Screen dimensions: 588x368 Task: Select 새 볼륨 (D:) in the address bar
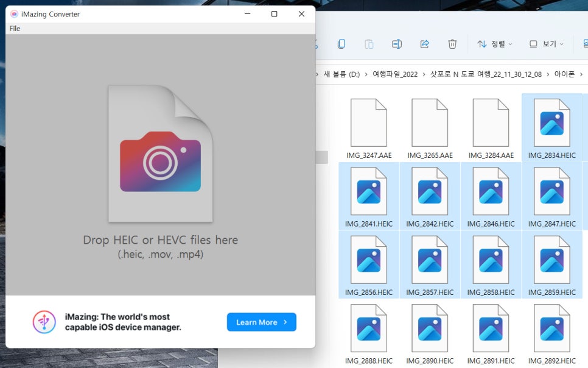click(x=341, y=74)
